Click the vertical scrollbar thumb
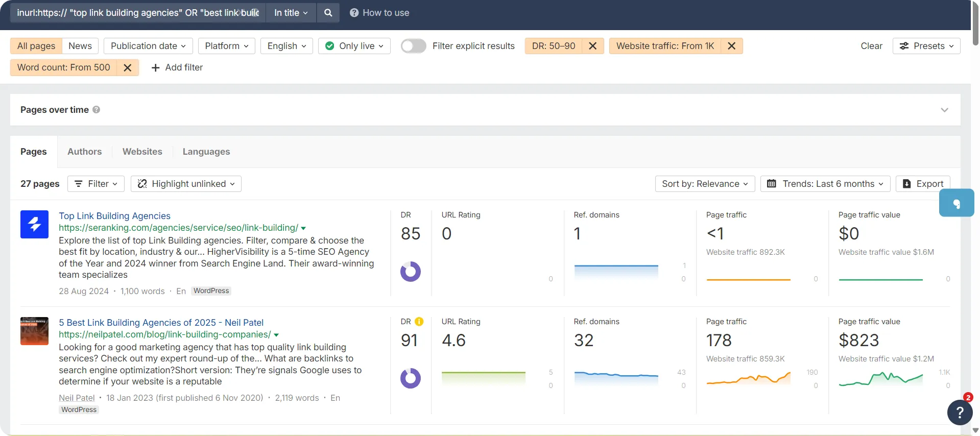This screenshot has height=436, width=980. pyautogui.click(x=975, y=26)
